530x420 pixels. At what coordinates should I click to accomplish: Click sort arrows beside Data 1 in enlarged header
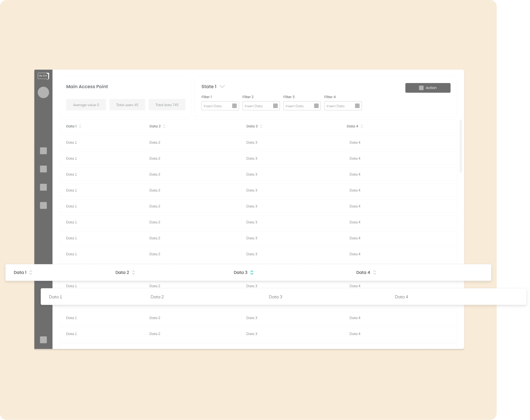tap(31, 273)
